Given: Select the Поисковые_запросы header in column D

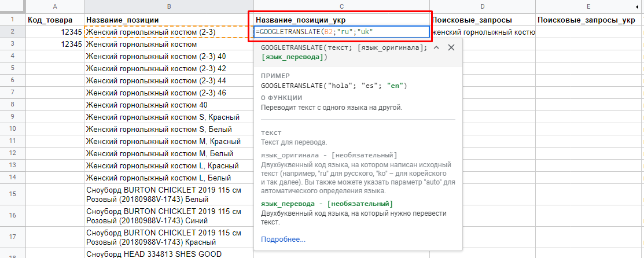Looking at the screenshot, I should tap(483, 20).
